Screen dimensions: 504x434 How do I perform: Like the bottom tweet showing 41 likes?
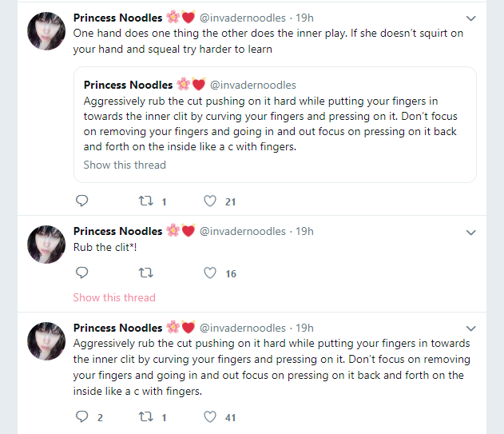211,416
